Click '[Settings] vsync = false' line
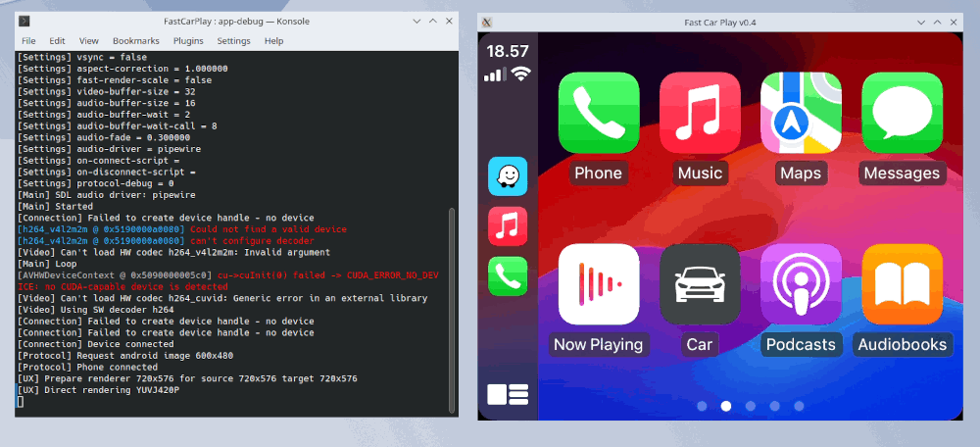 click(x=82, y=57)
